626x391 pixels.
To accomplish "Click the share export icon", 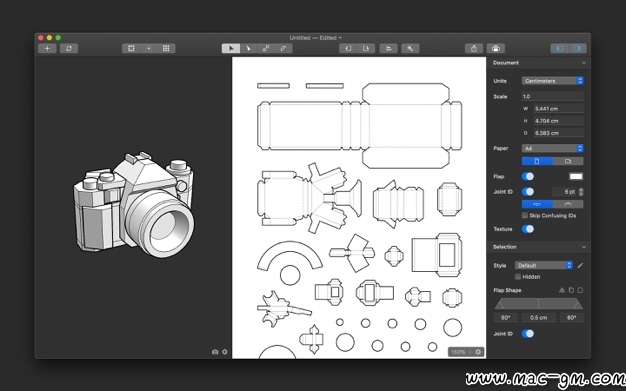I will (x=474, y=48).
